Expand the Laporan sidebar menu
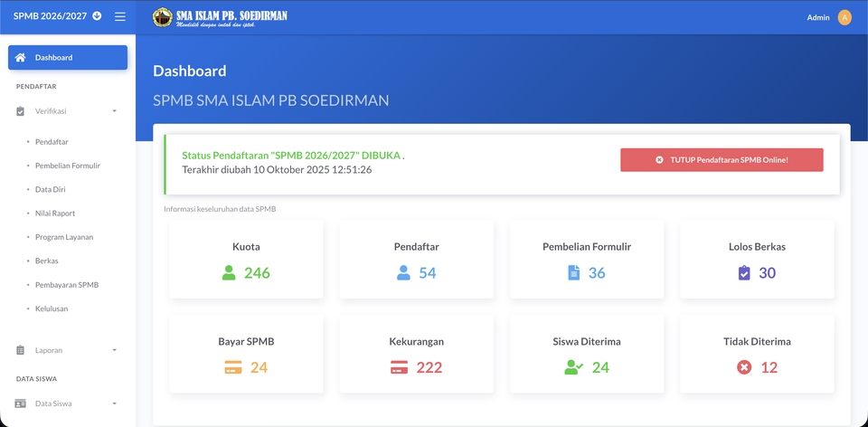The image size is (868, 427). click(x=68, y=350)
